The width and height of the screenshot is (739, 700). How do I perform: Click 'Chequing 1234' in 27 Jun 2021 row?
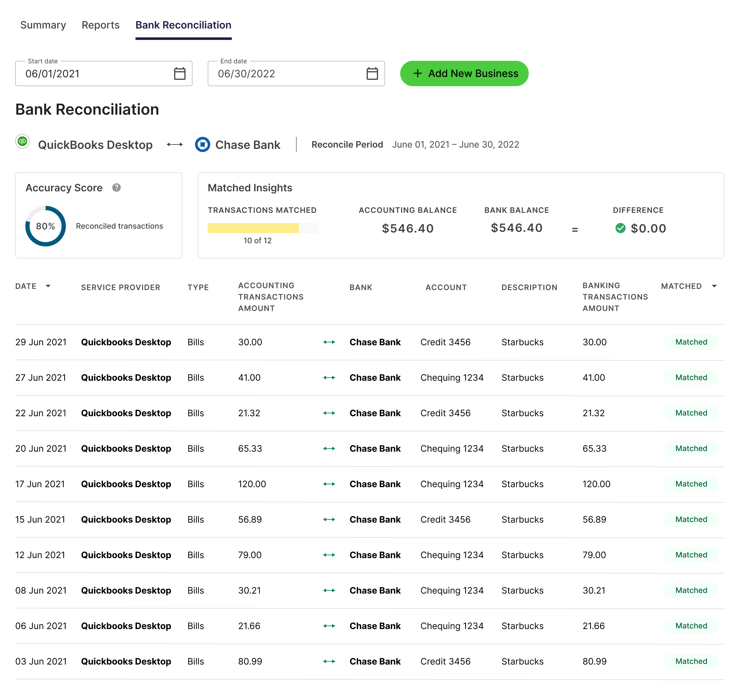(x=452, y=378)
